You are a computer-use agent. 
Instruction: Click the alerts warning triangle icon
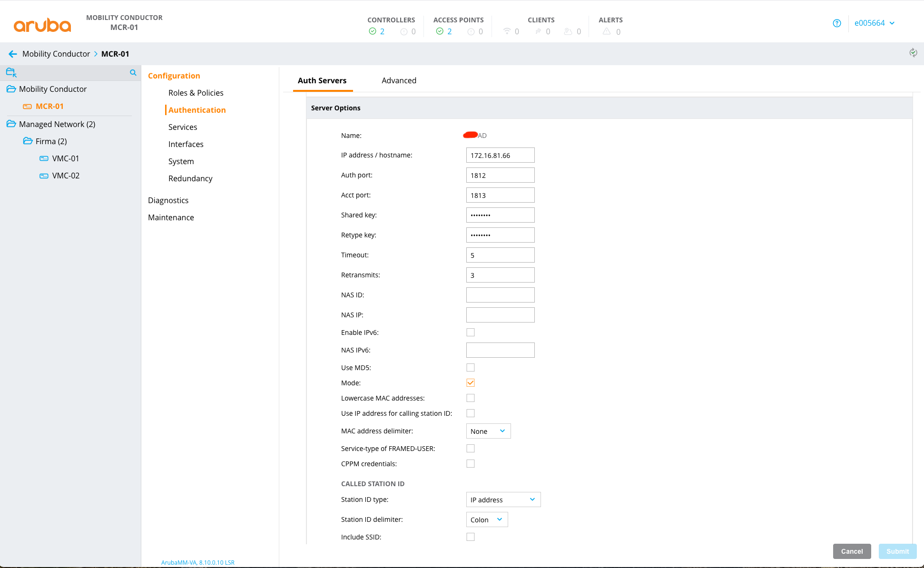point(607,31)
